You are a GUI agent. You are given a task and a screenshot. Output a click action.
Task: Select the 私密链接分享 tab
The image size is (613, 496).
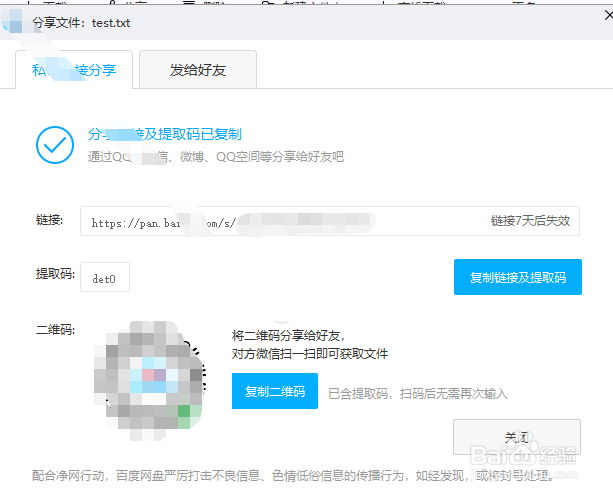pos(74,70)
